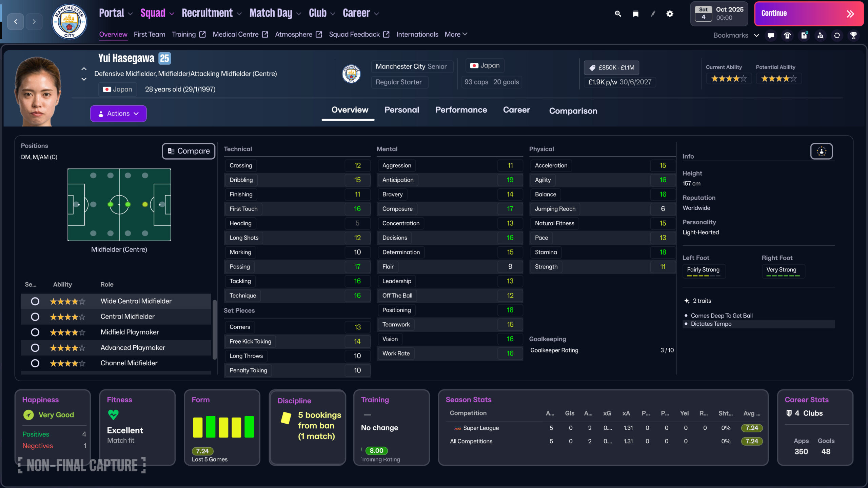Open the player Info lightbulb icon
Image resolution: width=868 pixels, height=488 pixels.
(822, 151)
